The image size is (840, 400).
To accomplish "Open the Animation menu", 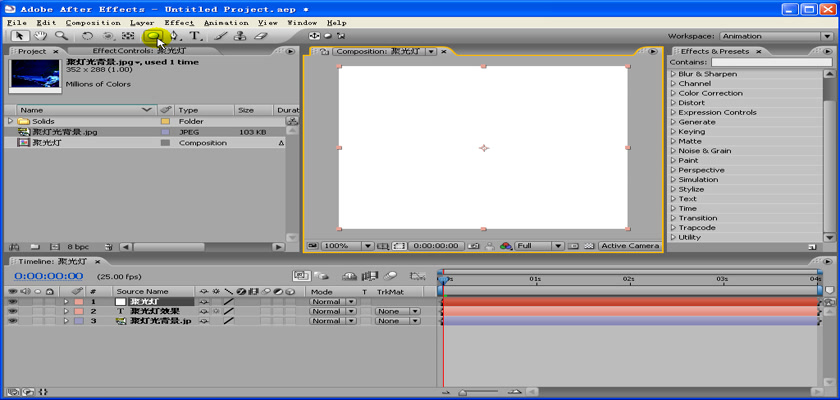I will pyautogui.click(x=226, y=22).
